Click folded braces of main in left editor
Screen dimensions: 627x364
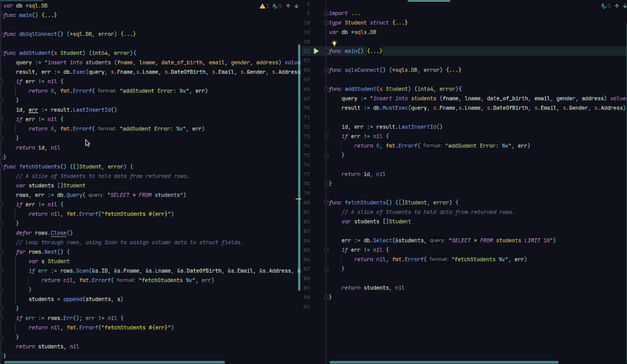(49, 15)
